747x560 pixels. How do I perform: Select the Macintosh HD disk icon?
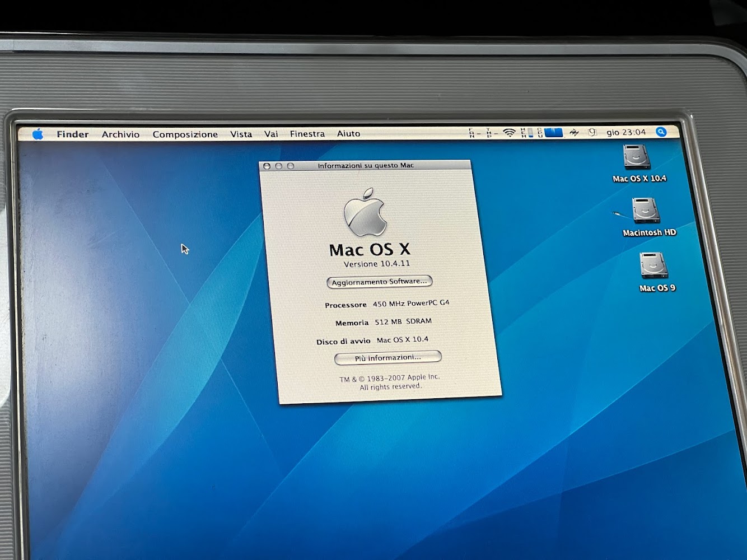646,211
